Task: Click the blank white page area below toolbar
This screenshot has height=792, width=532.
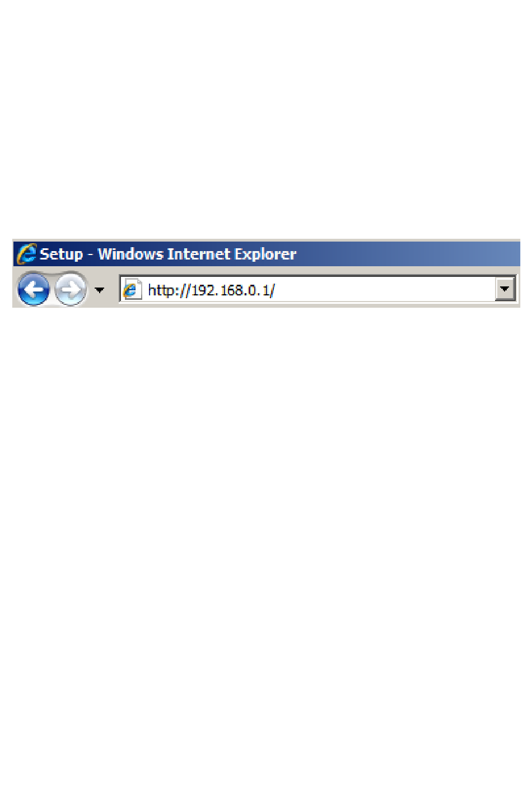Action: 266,532
